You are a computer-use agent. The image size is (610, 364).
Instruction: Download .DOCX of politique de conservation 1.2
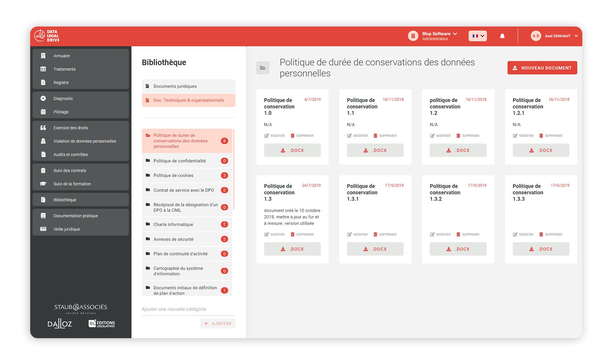(x=458, y=150)
